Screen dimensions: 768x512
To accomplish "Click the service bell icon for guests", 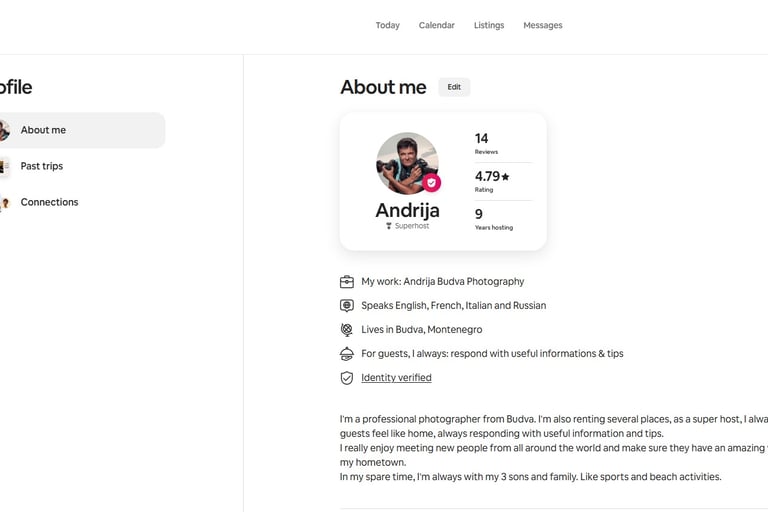I will pos(347,354).
